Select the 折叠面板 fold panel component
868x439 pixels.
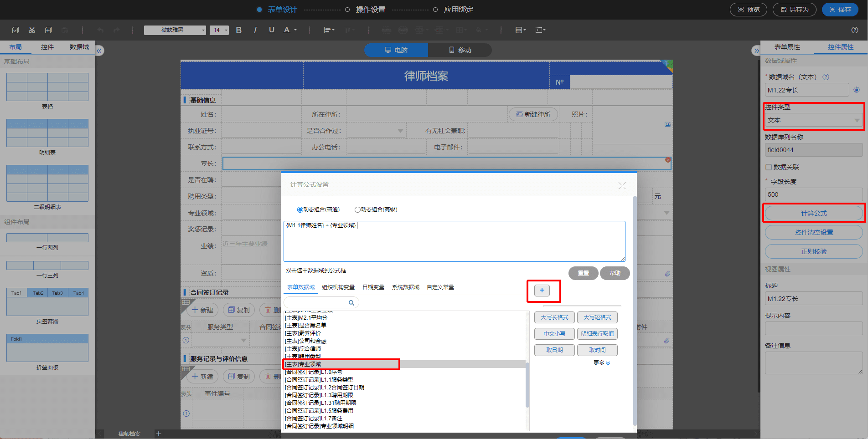point(47,348)
